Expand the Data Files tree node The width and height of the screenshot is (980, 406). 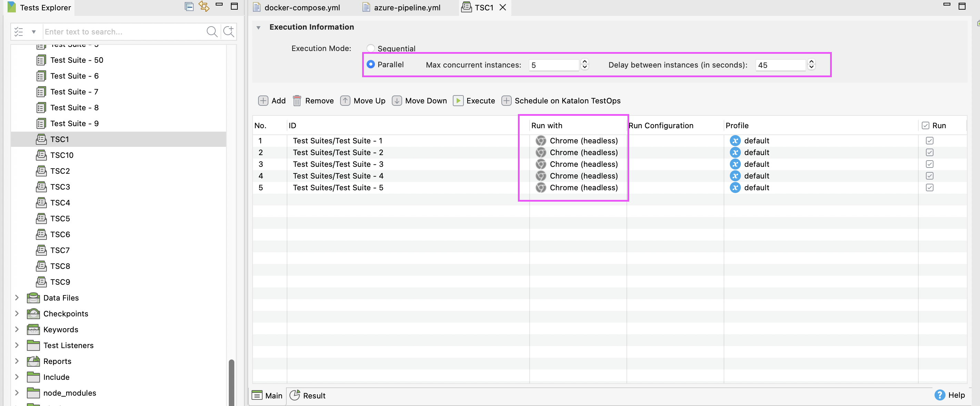pos(17,297)
